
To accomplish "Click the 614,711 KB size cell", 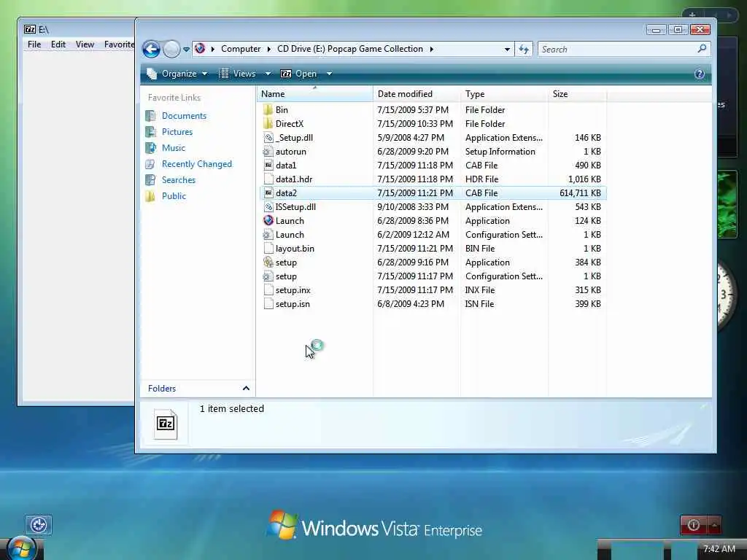I will coord(580,192).
